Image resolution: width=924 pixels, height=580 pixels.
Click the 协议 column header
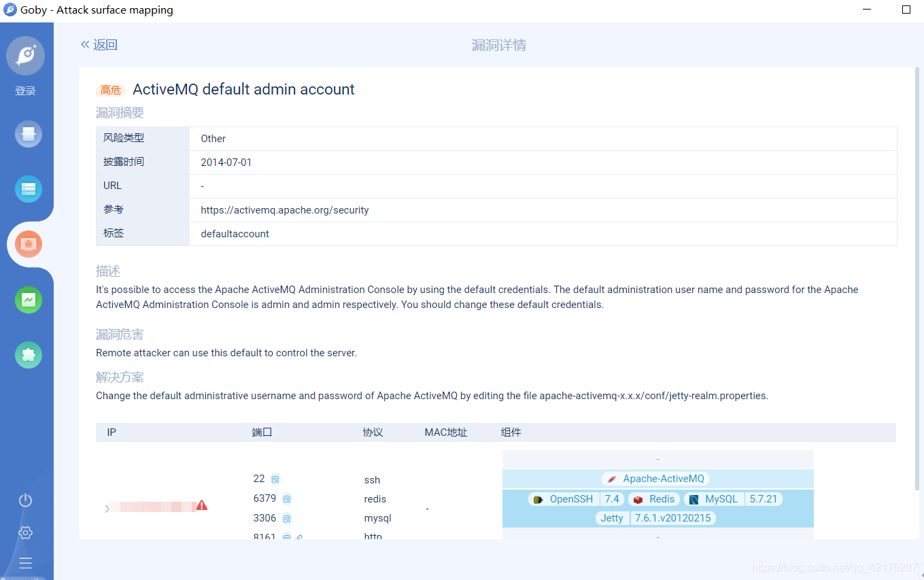373,432
